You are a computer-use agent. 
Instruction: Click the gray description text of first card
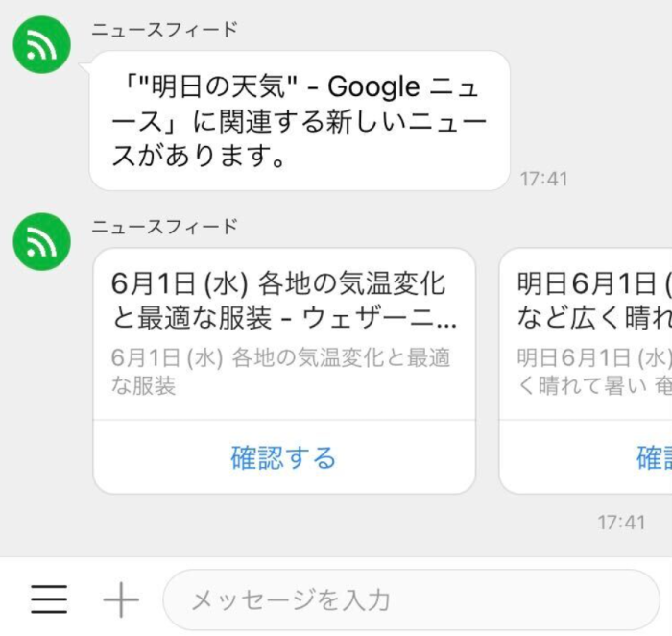pos(280,372)
